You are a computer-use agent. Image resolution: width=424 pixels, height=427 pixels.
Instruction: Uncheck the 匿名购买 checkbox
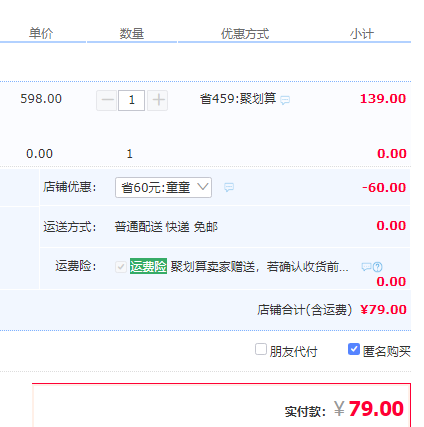coord(354,349)
